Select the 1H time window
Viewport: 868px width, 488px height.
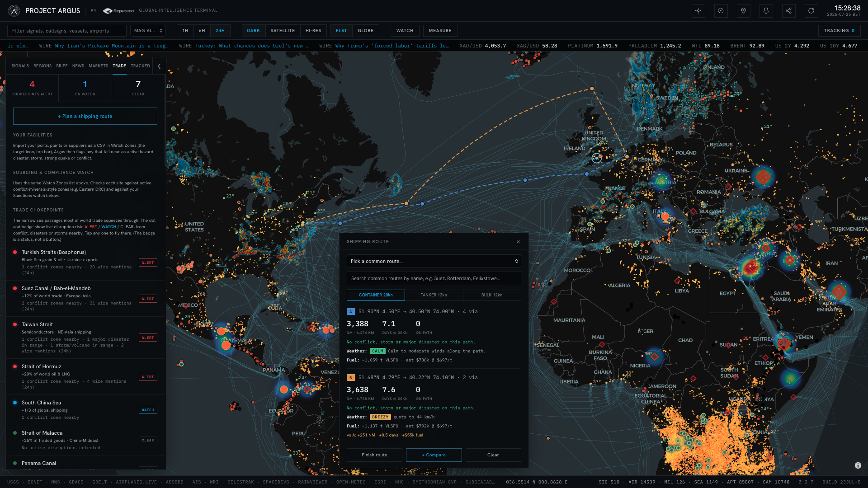click(185, 31)
